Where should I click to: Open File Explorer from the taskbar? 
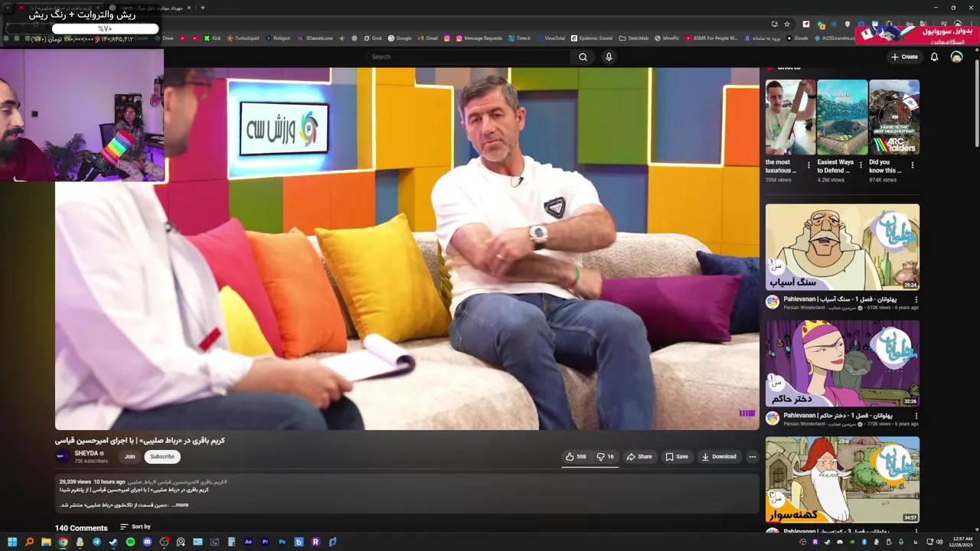pos(46,542)
